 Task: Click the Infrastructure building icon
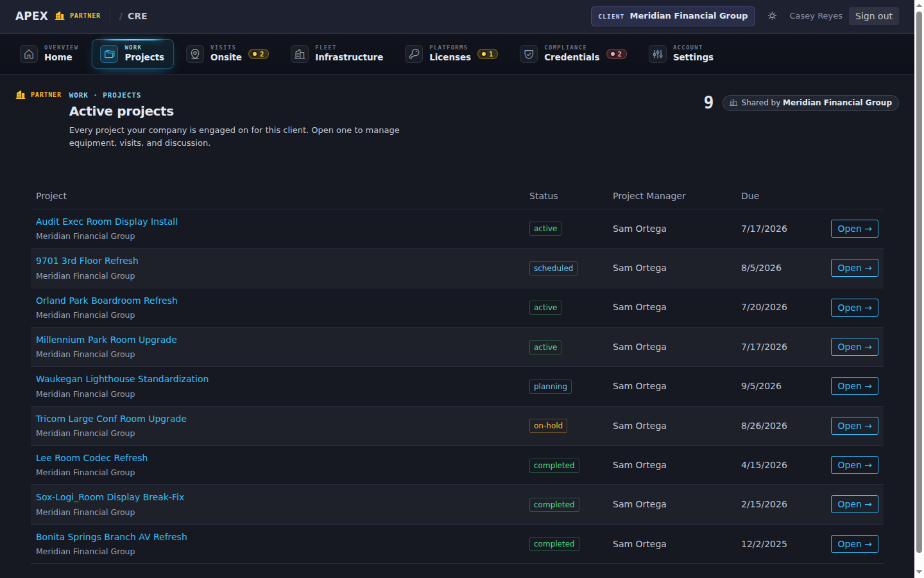click(x=300, y=54)
